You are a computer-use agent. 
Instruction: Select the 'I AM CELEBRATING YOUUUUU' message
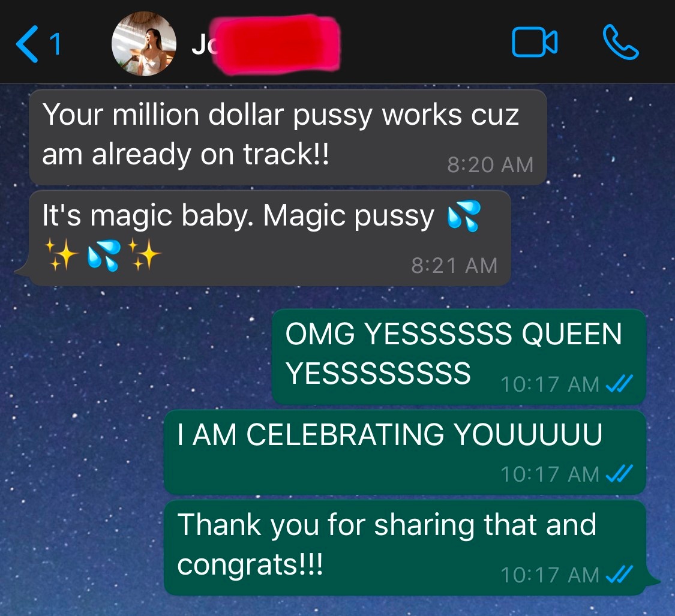pos(404,452)
